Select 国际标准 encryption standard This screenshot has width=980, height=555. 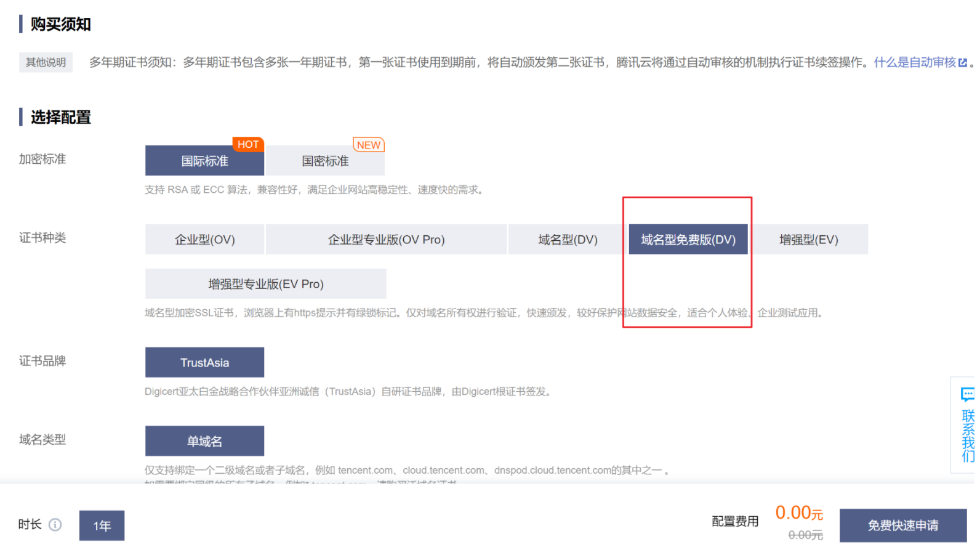tap(204, 161)
